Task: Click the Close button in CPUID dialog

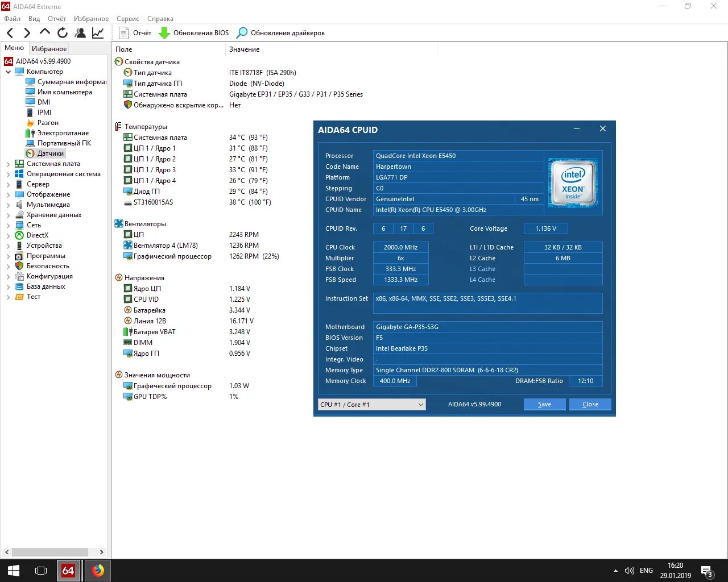Action: click(590, 404)
